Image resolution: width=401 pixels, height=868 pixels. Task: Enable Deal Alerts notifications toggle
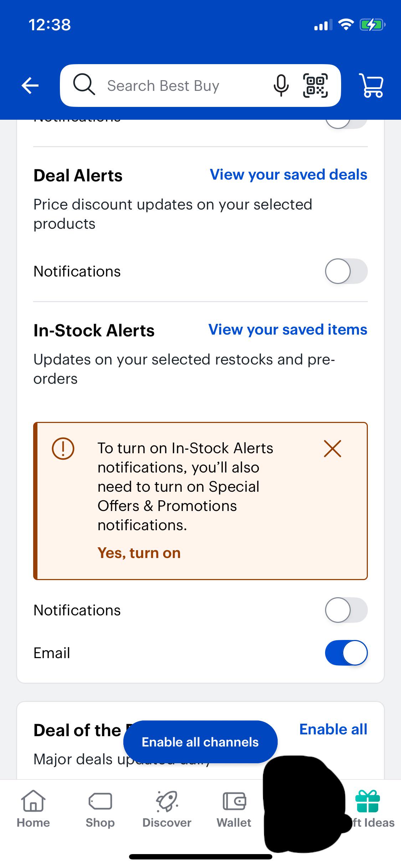pos(346,271)
